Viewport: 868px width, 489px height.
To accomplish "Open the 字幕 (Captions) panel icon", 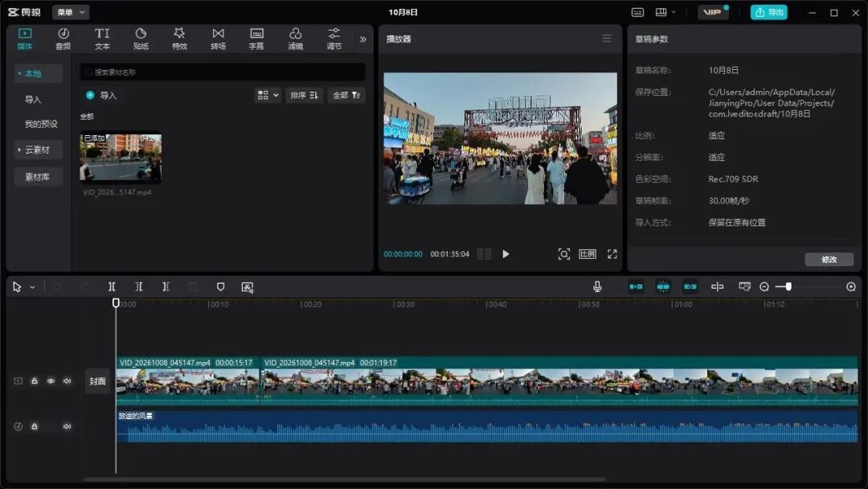I will click(256, 39).
